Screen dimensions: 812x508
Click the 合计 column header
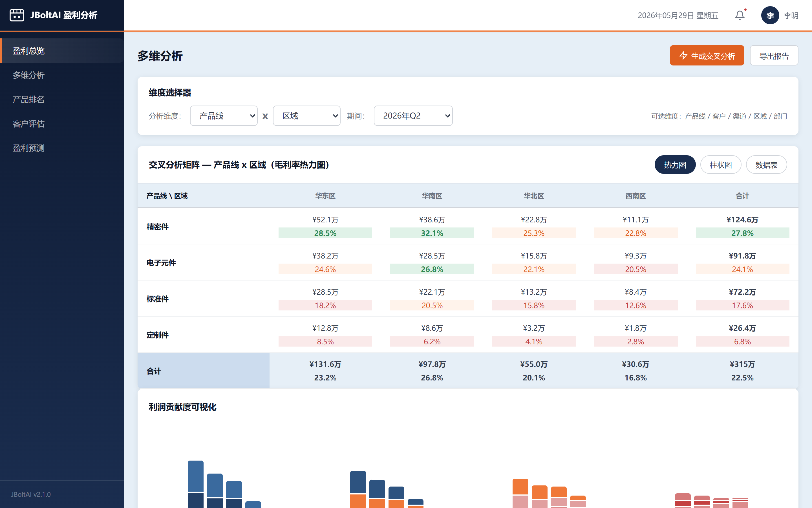(742, 196)
